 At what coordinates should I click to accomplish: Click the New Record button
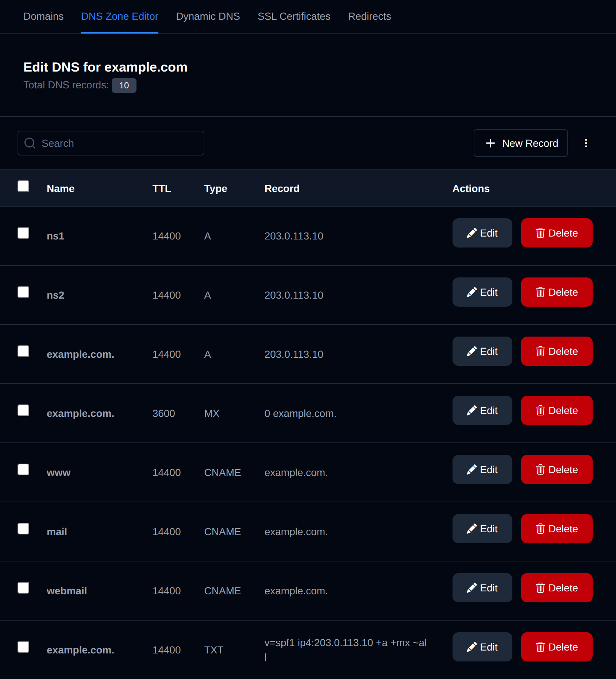[x=520, y=143]
